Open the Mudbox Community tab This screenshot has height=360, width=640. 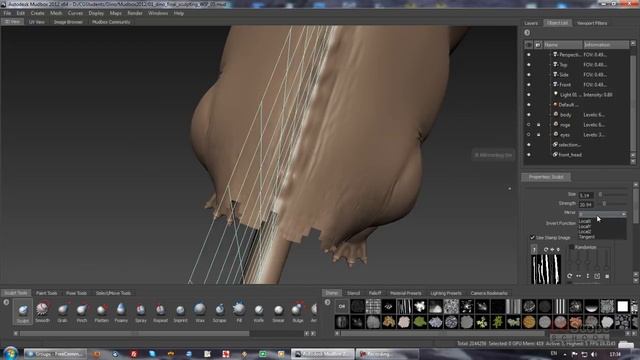click(111, 22)
